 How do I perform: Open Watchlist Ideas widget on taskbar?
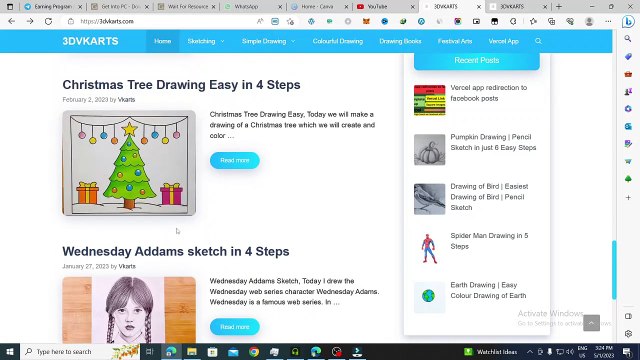491,351
